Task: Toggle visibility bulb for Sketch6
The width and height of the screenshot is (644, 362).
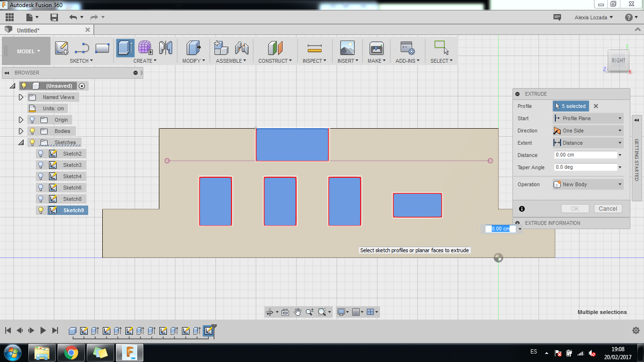Action: (x=41, y=188)
